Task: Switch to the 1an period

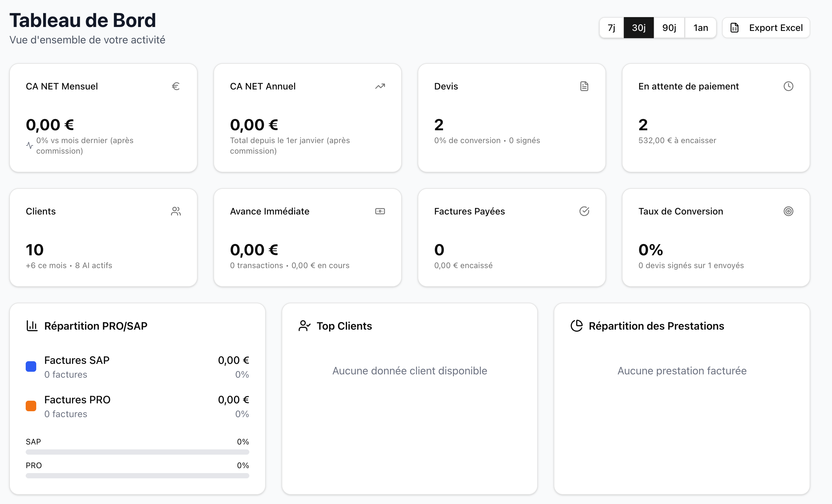Action: [701, 28]
